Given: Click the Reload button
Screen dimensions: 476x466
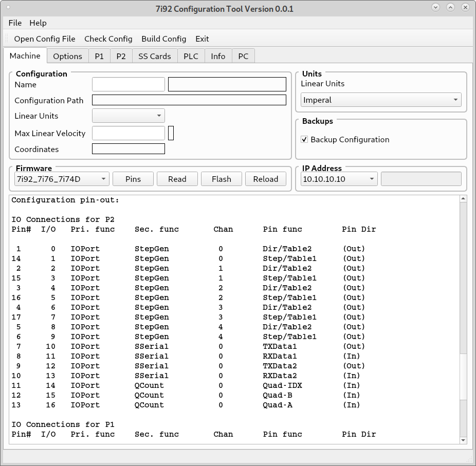Looking at the screenshot, I should pyautogui.click(x=266, y=179).
